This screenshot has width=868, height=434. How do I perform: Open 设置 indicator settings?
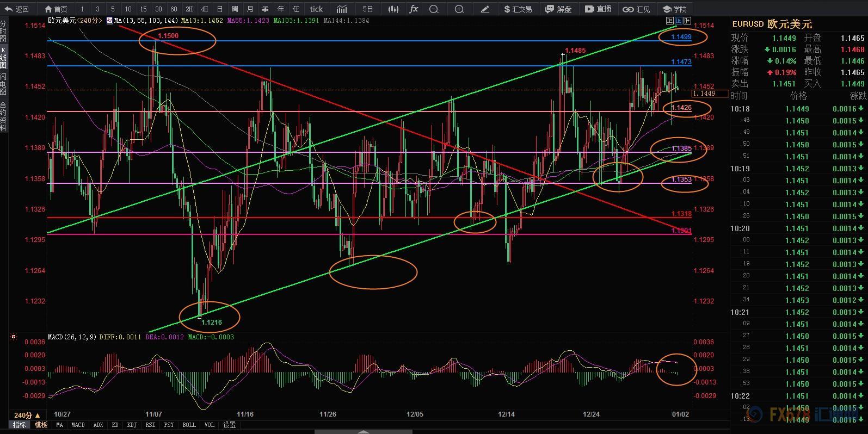pyautogui.click(x=229, y=425)
